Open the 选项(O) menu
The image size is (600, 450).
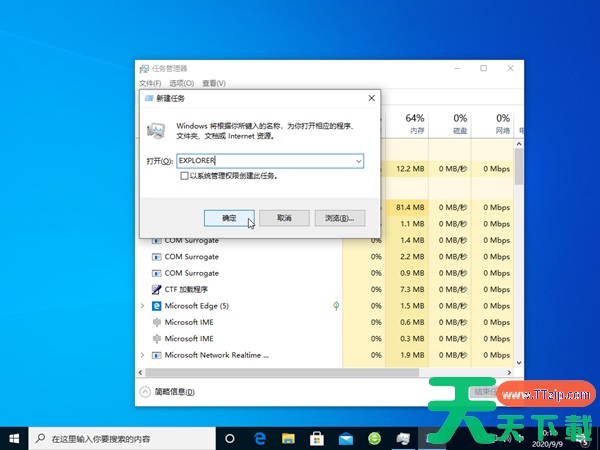tap(181, 83)
